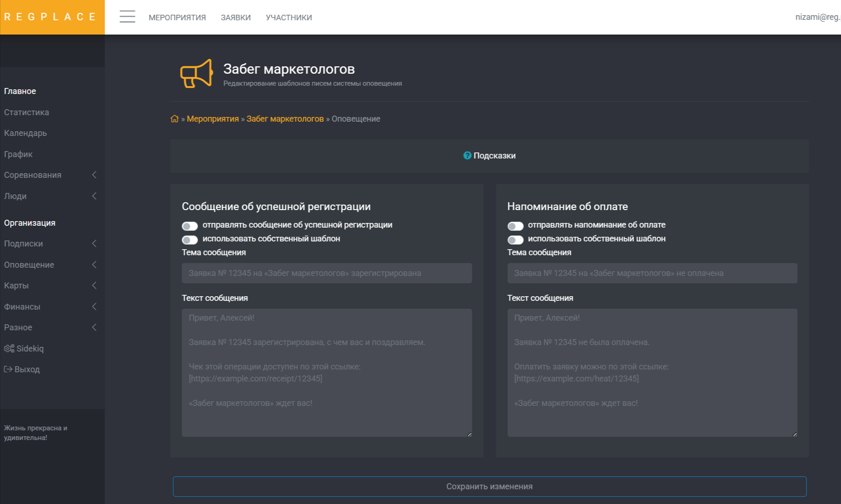841x504 pixels.
Task: Click the megaphone icon beside event title
Action: tap(196, 73)
